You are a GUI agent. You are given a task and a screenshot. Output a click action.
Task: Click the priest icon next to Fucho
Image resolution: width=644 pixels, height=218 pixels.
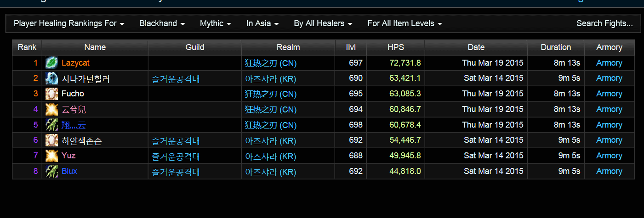(51, 94)
